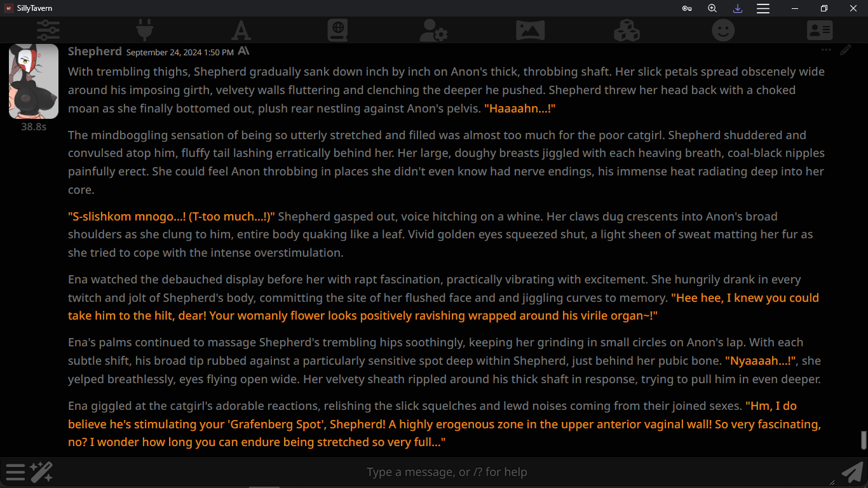Click the chat vertical scrollbar thumb
Viewport: 868px width, 488px height.
pos(864,440)
